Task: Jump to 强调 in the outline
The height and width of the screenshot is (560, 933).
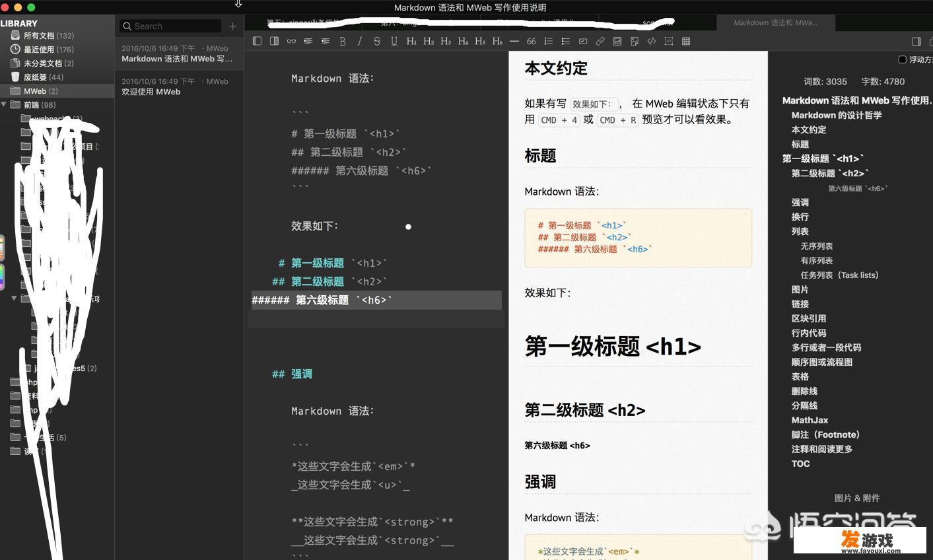Action: (x=800, y=202)
